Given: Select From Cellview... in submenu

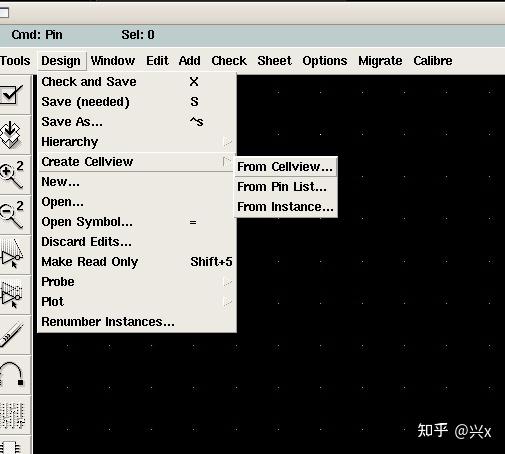Looking at the screenshot, I should click(x=286, y=166).
